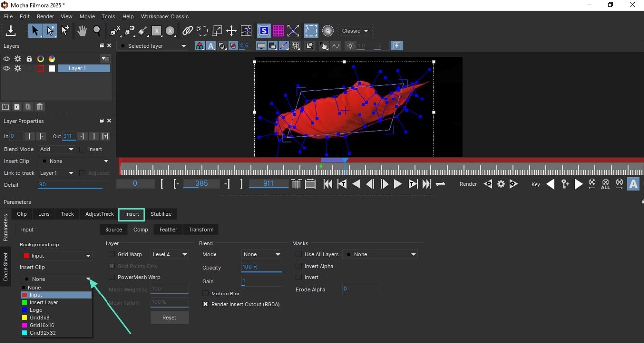The height and width of the screenshot is (343, 644).
Task: Toggle Render Insert Cutout (RGBA) checkbox
Action: tap(205, 304)
